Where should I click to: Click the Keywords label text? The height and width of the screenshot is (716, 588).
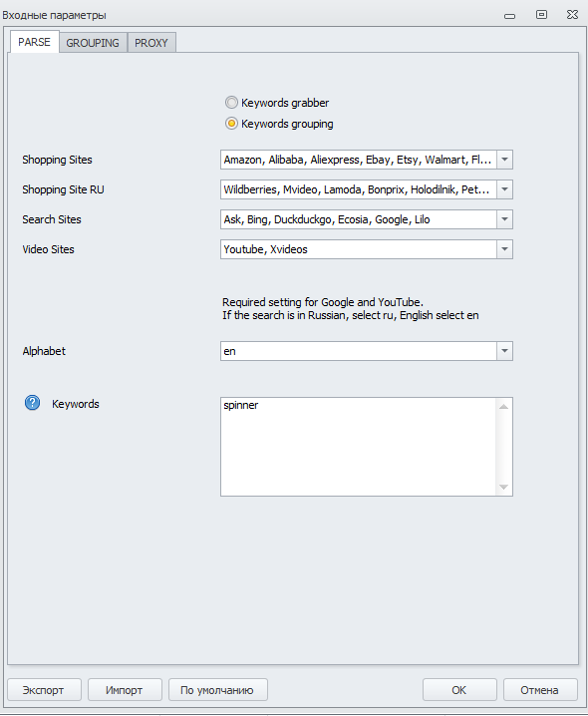(76, 404)
